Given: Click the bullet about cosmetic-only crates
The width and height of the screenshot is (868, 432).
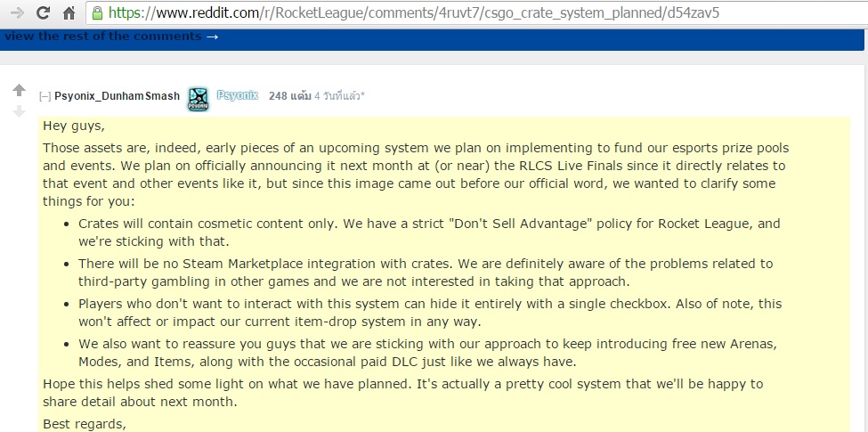Looking at the screenshot, I should (429, 232).
